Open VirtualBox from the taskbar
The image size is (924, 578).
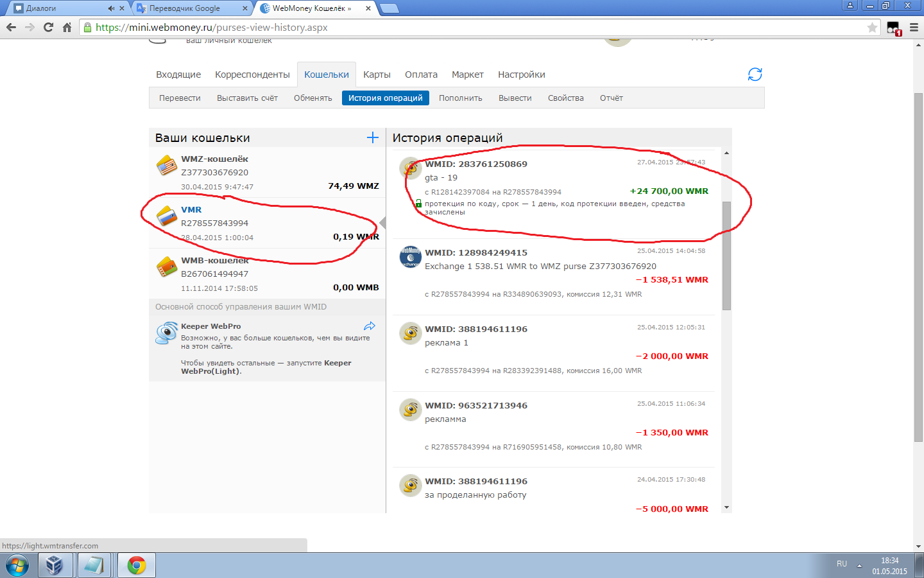click(x=55, y=565)
